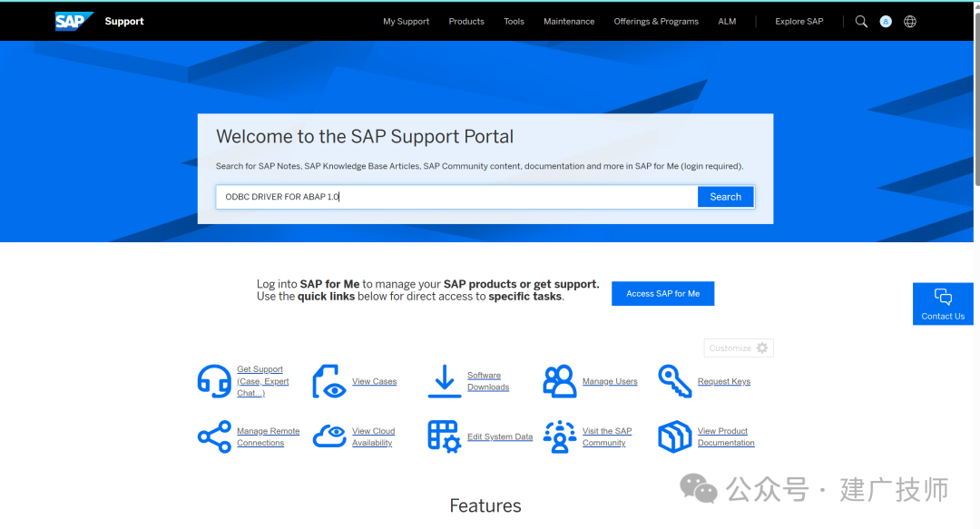This screenshot has width=980, height=529.
Task: Click the SAP logo in header
Action: [x=73, y=21]
